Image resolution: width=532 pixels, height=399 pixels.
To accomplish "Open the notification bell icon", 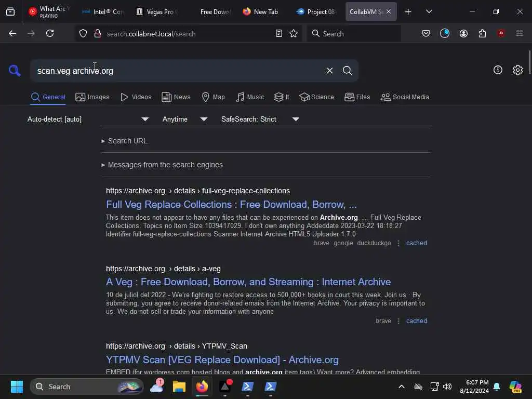I will tap(497, 387).
